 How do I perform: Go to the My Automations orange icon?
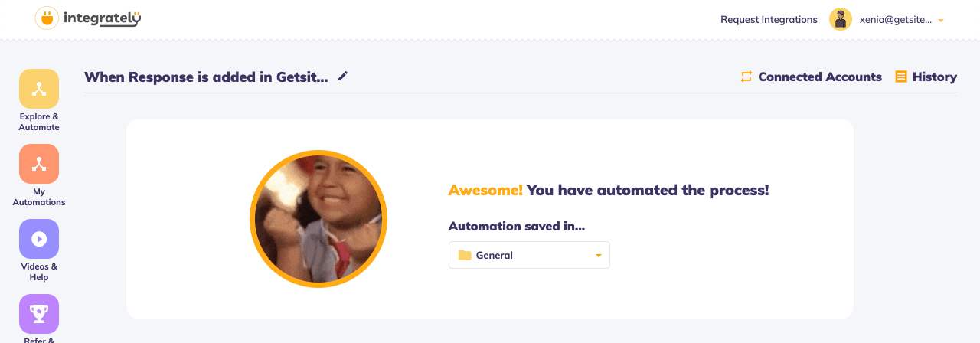click(39, 164)
